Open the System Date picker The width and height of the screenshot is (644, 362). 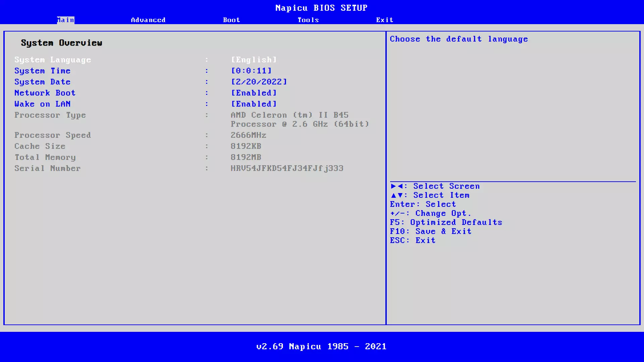pyautogui.click(x=258, y=82)
